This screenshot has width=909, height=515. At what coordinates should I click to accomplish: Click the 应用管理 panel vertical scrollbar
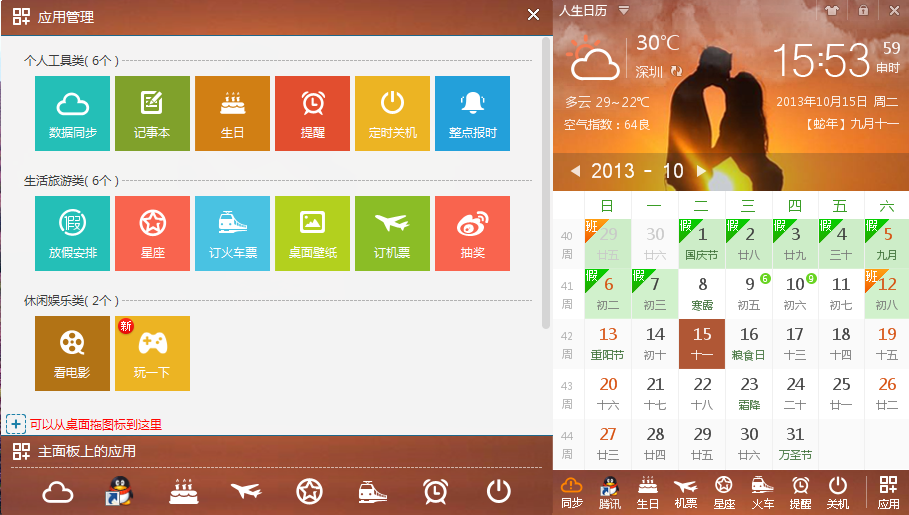(x=546, y=183)
